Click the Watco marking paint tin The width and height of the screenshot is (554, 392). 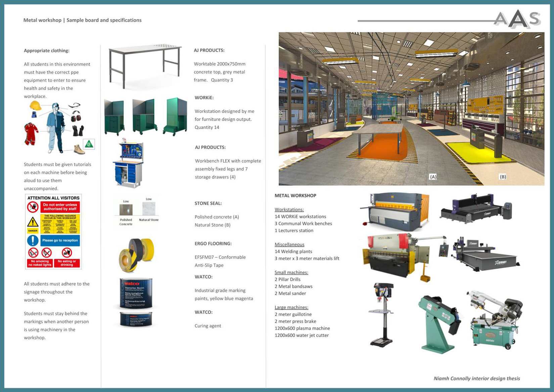(x=136, y=293)
